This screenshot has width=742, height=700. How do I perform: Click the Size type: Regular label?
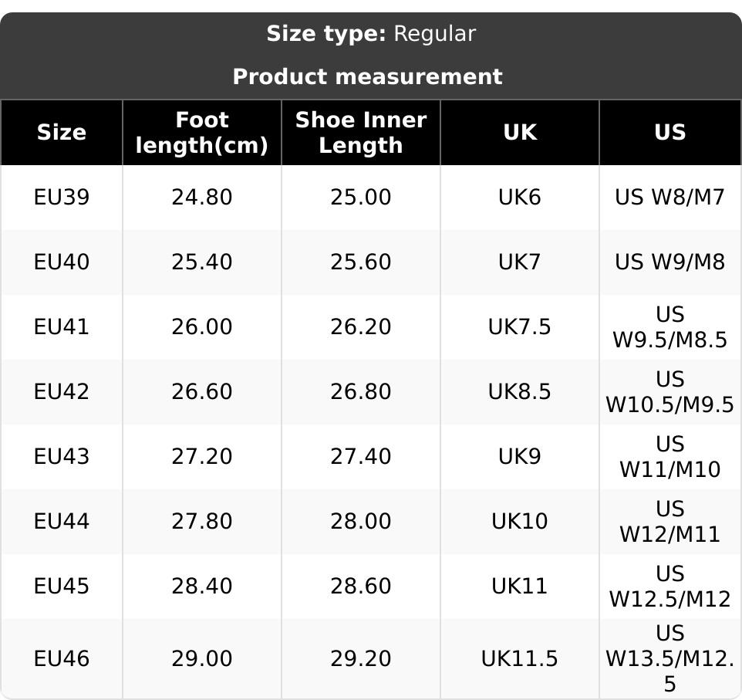(371, 34)
